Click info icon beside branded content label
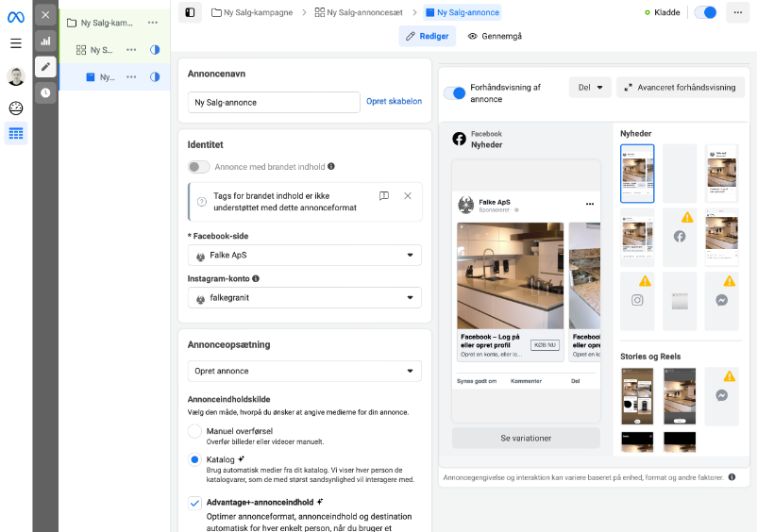Image resolution: width=757 pixels, height=532 pixels. click(x=331, y=166)
